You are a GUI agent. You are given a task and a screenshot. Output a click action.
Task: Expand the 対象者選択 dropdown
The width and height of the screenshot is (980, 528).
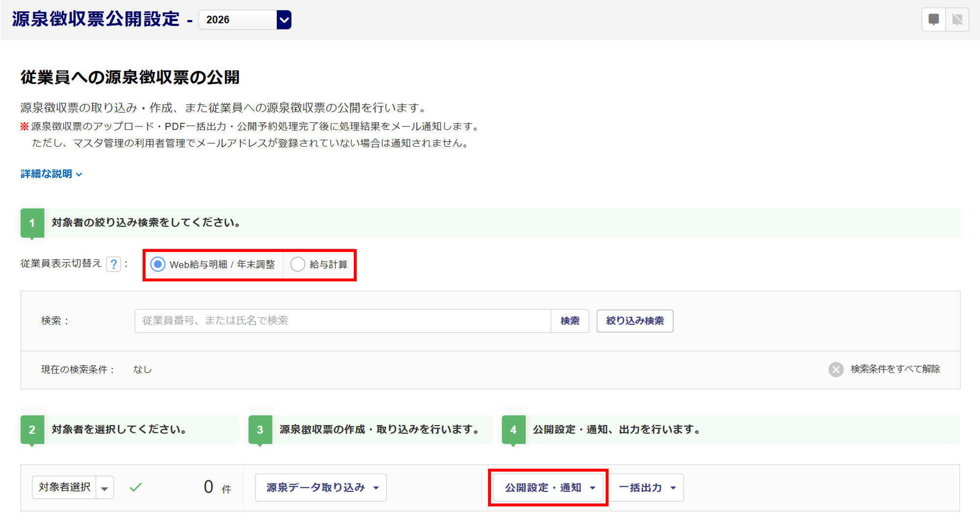(x=104, y=488)
